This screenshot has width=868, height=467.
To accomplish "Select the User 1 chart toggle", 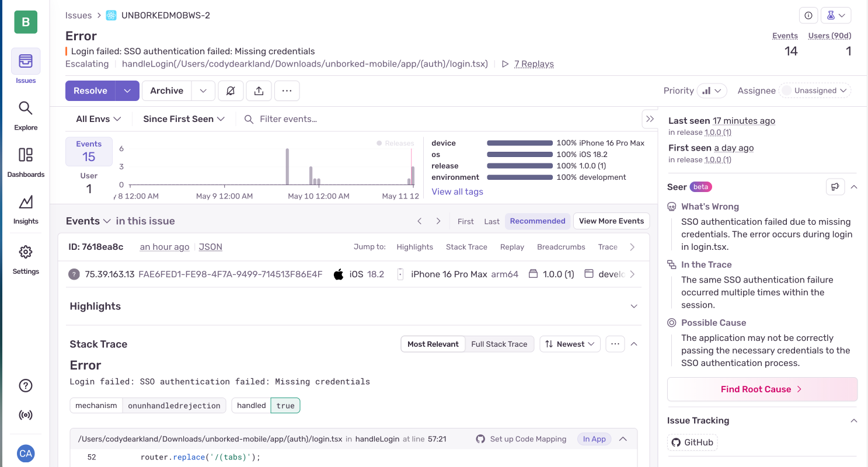I will point(89,183).
